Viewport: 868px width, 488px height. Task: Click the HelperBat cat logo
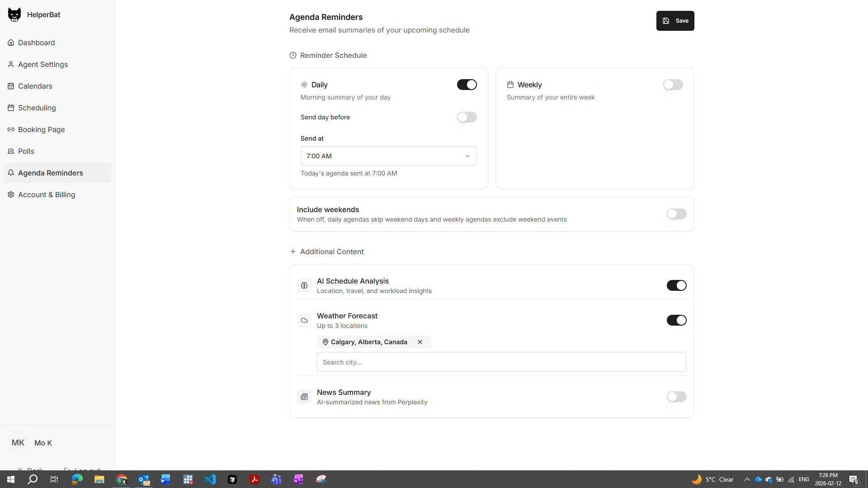14,14
